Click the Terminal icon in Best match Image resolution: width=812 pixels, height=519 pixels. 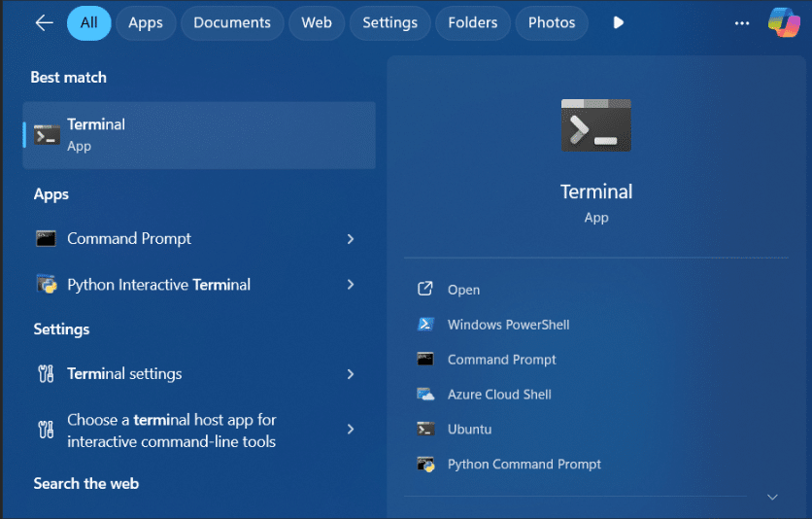(x=47, y=135)
